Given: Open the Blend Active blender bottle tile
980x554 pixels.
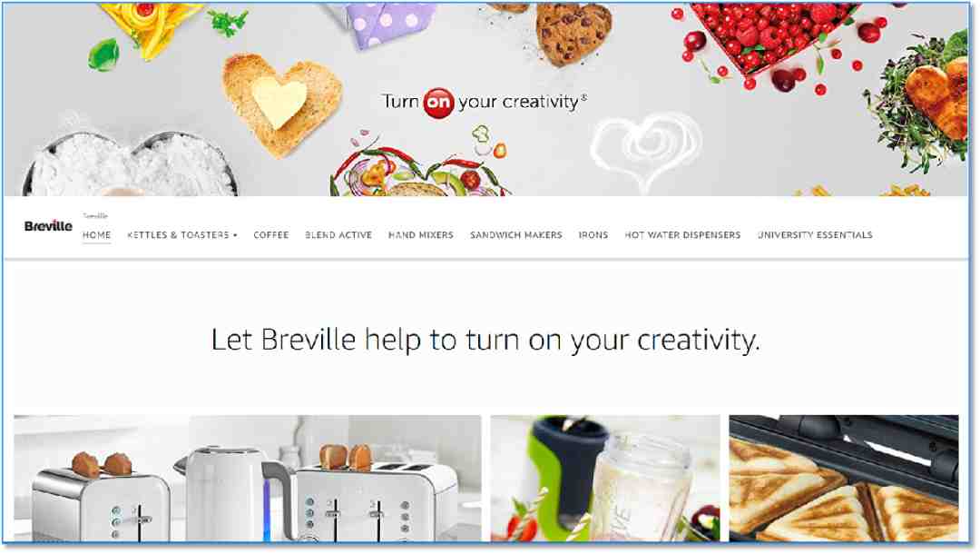Looking at the screenshot, I should (605, 478).
